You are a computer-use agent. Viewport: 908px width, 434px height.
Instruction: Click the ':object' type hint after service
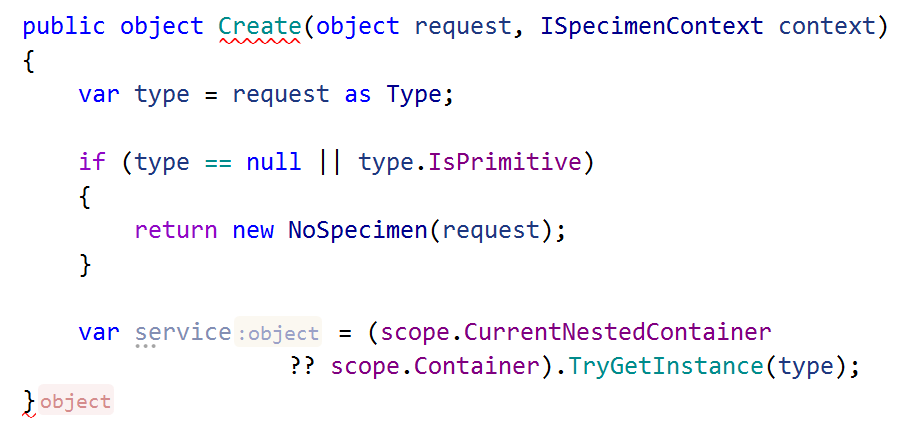pos(278,333)
